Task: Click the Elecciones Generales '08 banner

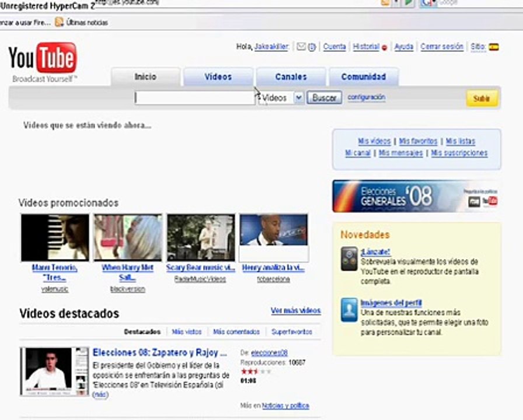Action: [x=416, y=197]
